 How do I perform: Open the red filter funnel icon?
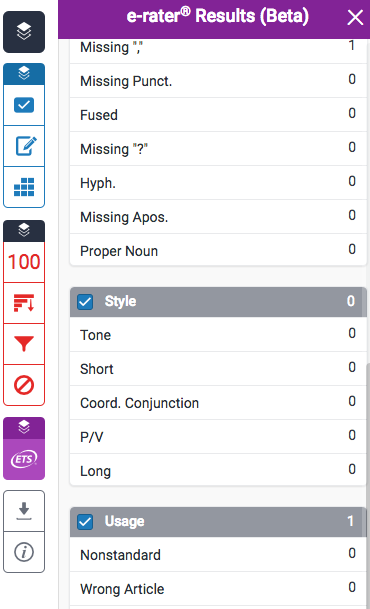point(24,344)
